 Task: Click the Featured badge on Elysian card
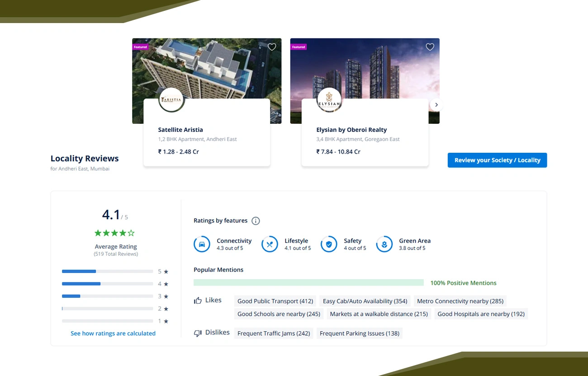pos(299,47)
